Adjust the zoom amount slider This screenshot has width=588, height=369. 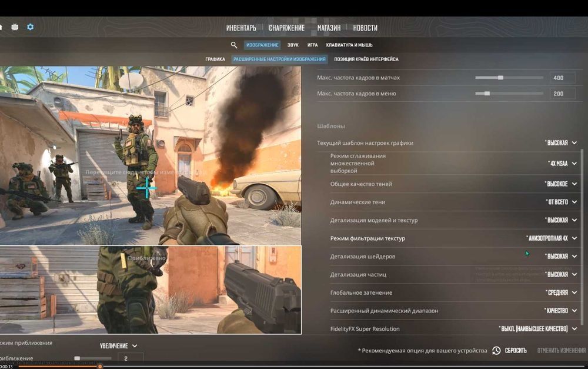coord(93,358)
